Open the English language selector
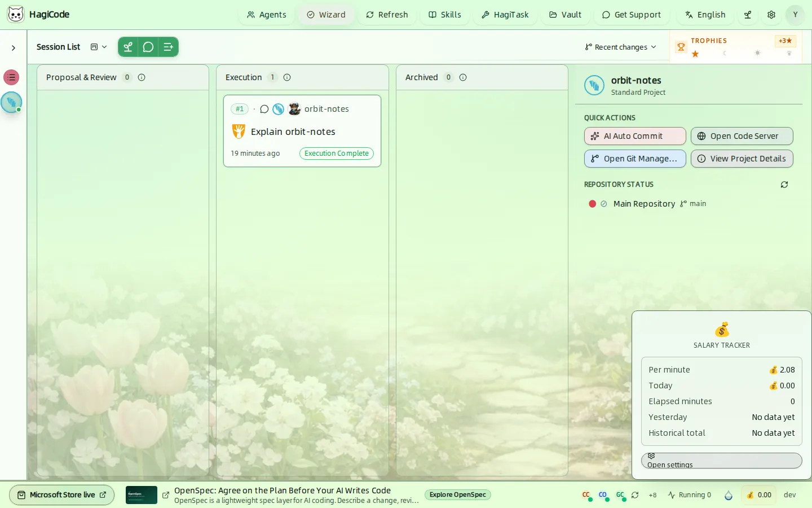This screenshot has height=508, width=812. (705, 15)
